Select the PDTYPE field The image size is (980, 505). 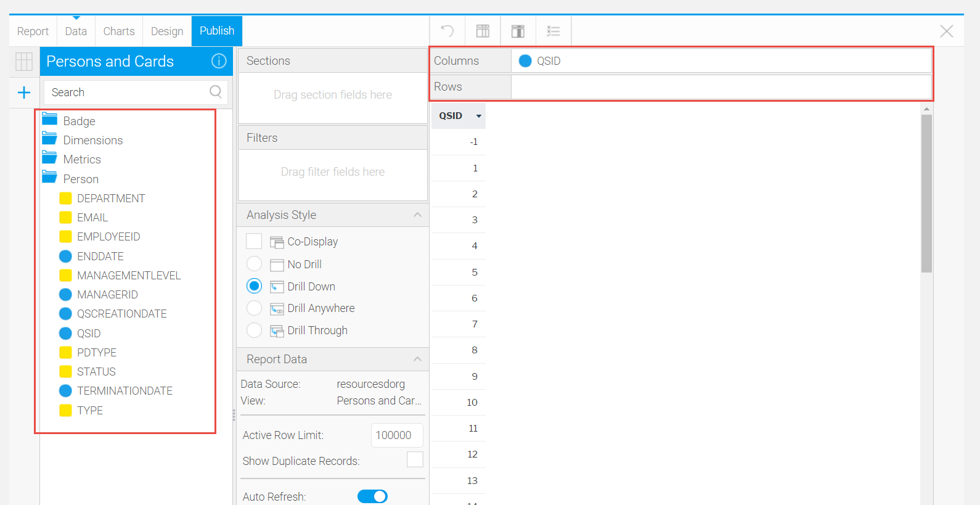[88, 352]
